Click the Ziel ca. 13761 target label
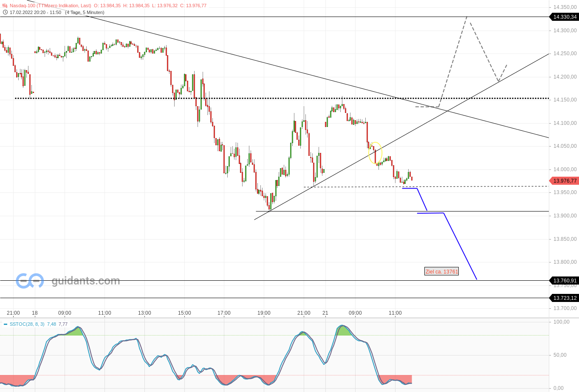Image resolution: width=579 pixels, height=392 pixels. coord(441,271)
